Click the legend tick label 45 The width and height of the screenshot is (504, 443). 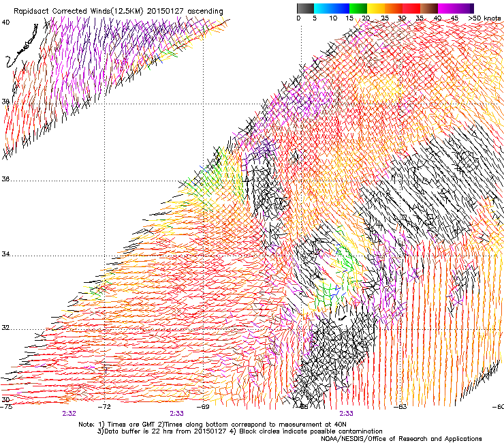click(454, 18)
